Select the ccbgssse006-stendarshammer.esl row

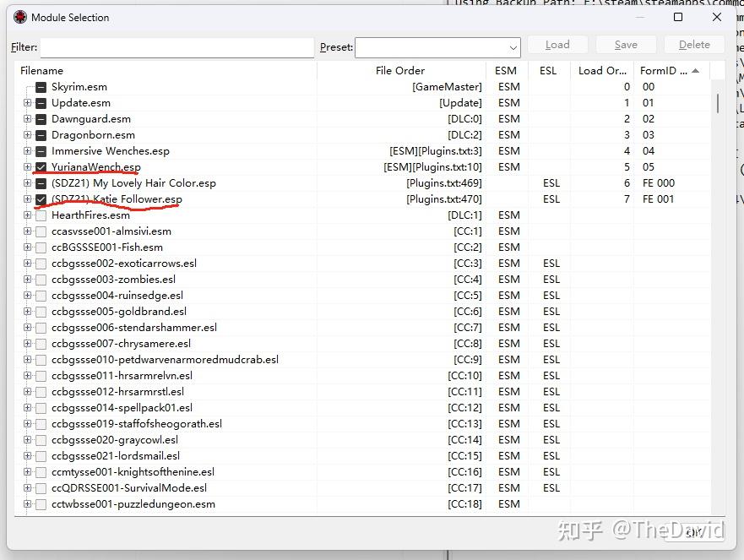(x=363, y=328)
